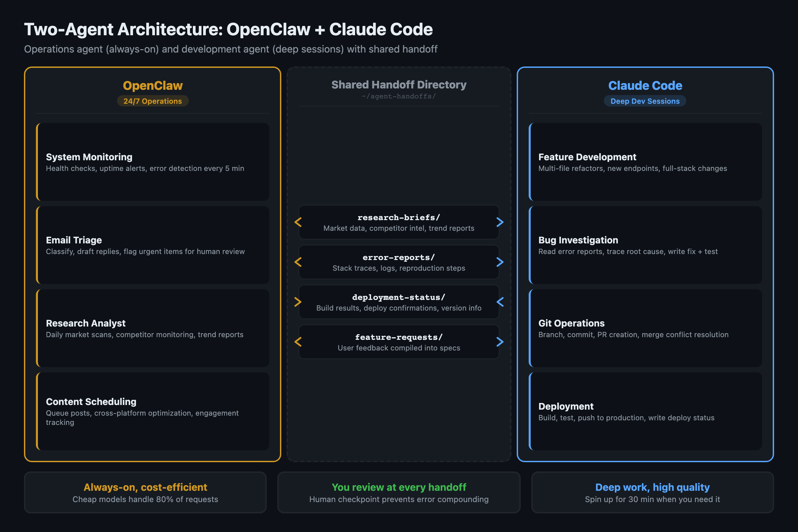The width and height of the screenshot is (798, 532).
Task: Open the Content Scheduling card
Action: click(x=153, y=411)
